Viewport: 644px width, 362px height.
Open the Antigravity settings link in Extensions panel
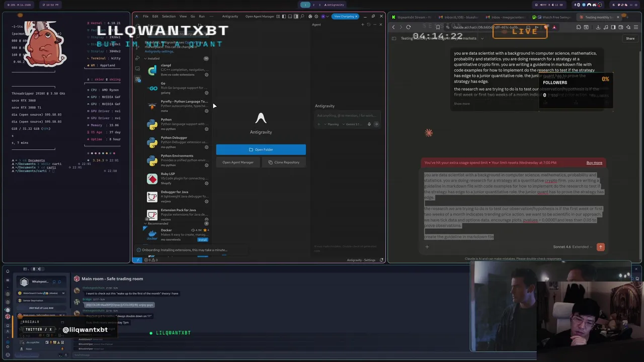point(159,51)
